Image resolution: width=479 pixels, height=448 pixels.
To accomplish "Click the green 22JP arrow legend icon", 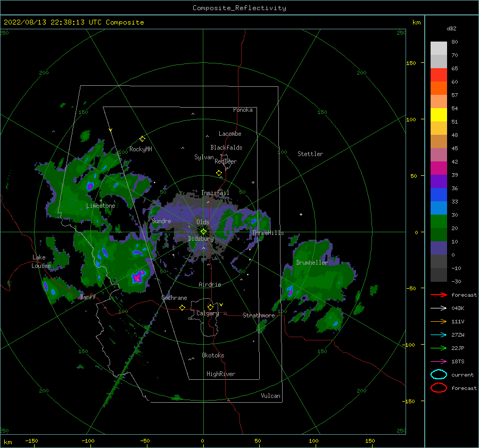I will (x=439, y=348).
